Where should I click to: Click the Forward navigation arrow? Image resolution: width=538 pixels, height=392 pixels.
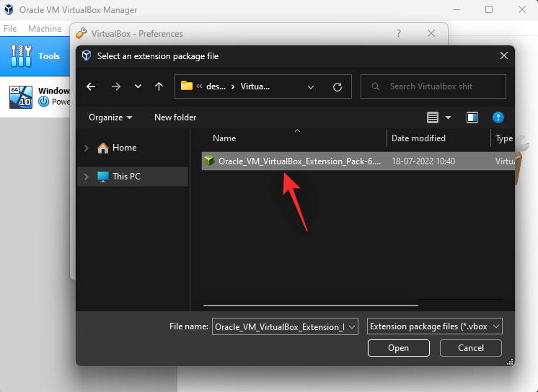115,86
